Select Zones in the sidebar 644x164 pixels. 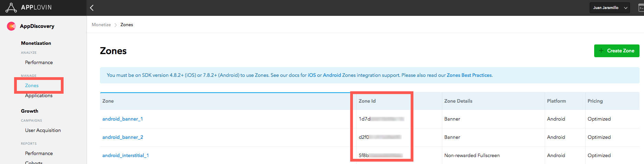32,85
